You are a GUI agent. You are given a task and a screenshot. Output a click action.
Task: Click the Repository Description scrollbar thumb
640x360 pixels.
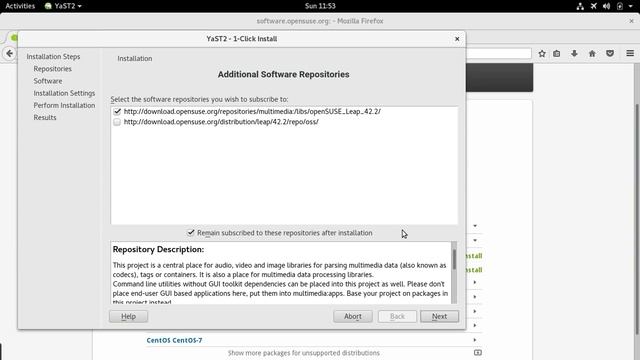[x=454, y=258]
